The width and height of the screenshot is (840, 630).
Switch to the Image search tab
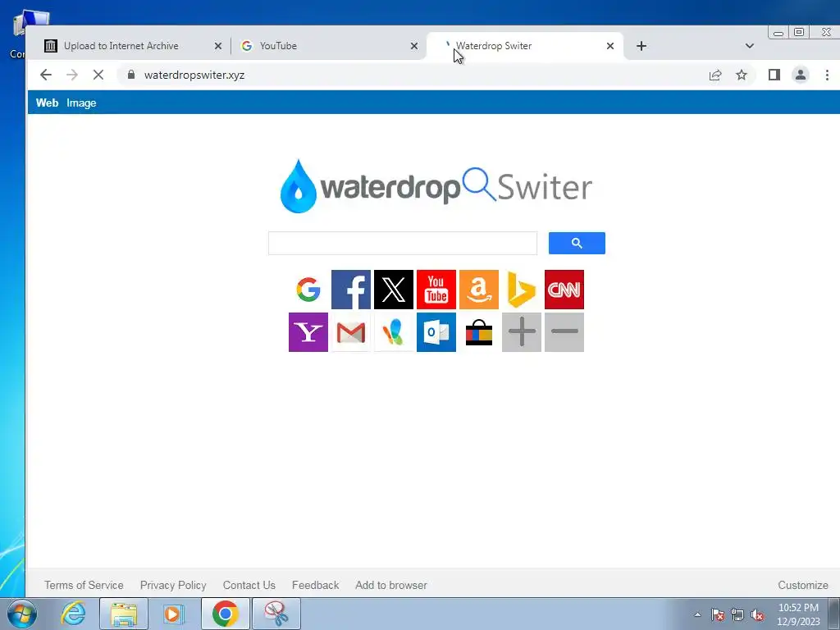(x=81, y=103)
